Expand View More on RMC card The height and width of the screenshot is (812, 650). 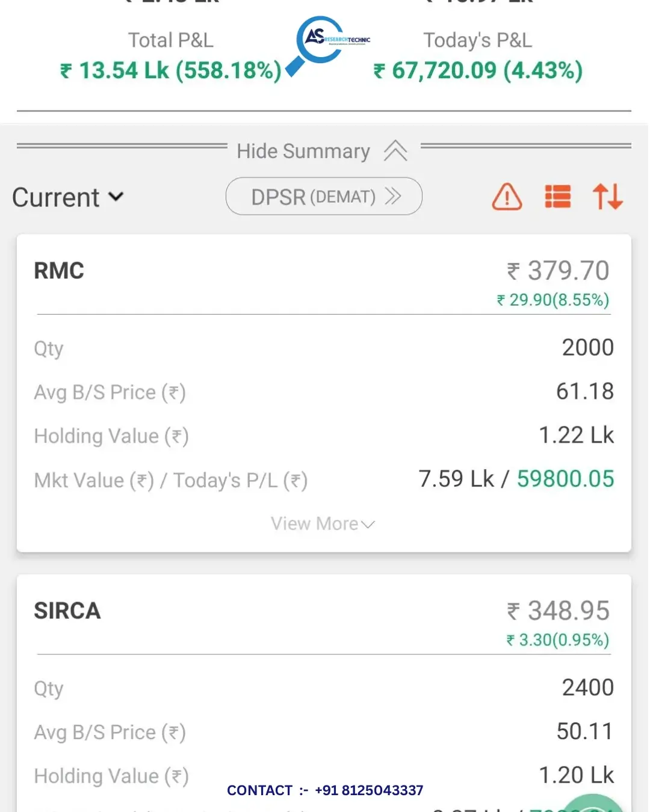click(x=323, y=524)
